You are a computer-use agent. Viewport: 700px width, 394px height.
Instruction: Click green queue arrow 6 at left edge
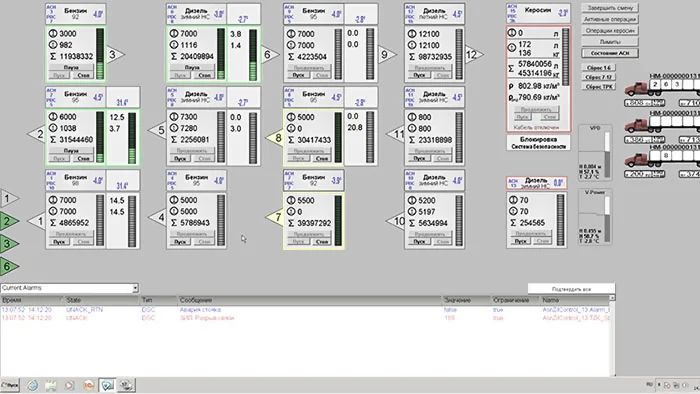click(x=8, y=266)
